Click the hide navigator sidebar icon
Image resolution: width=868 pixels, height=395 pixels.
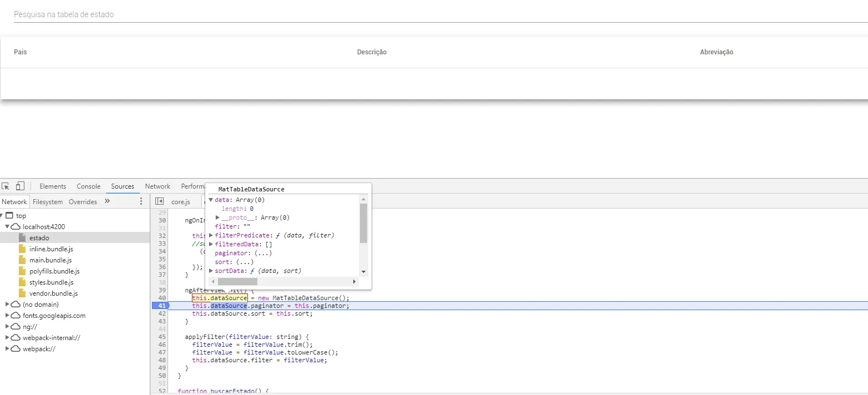click(x=159, y=202)
